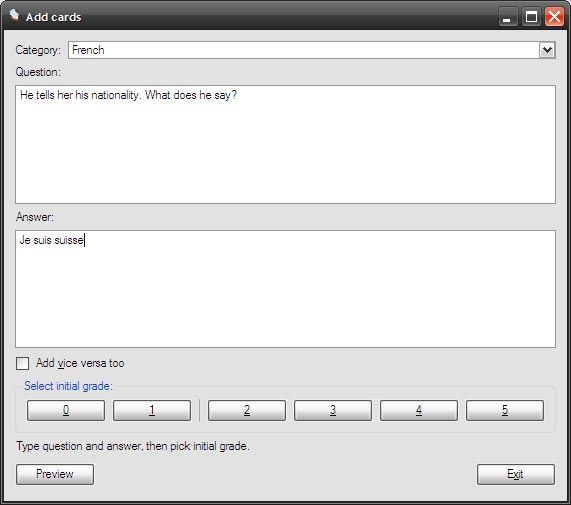Enable the Add vice versa too checkbox
The height and width of the screenshot is (505, 571).
[23, 363]
